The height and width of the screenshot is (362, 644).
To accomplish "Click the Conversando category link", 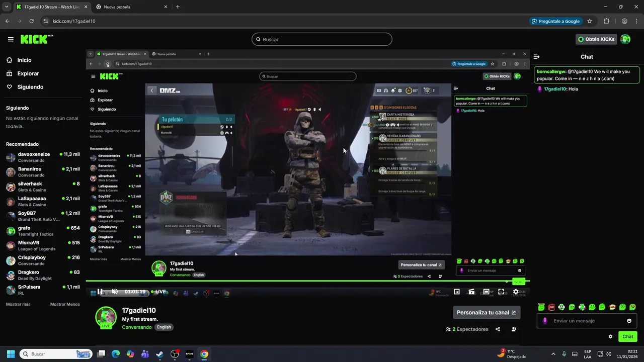I will pos(136,327).
